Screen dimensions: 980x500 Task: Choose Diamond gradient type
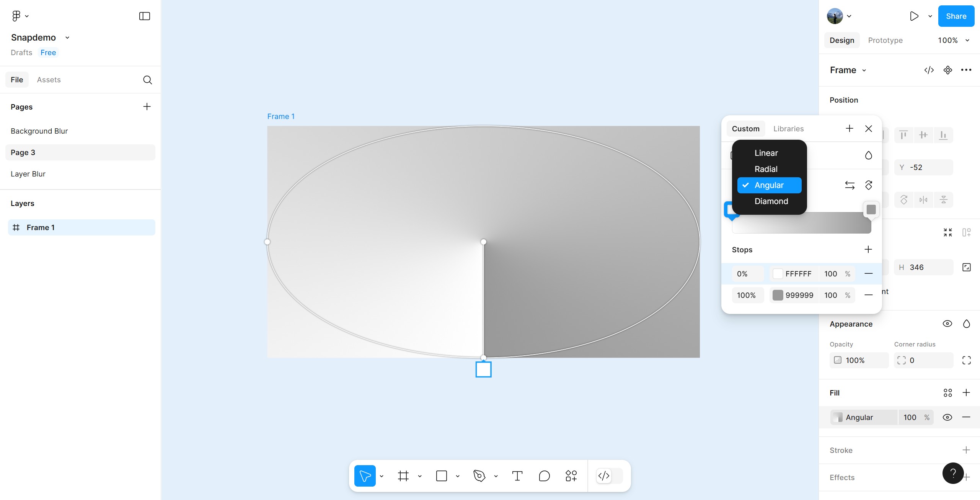click(x=769, y=201)
